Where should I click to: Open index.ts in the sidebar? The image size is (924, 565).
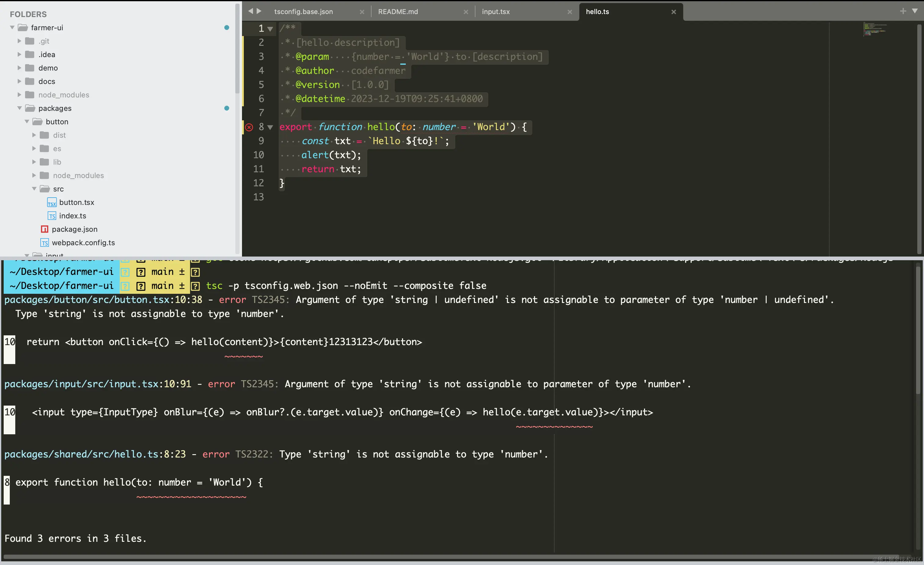(x=72, y=216)
